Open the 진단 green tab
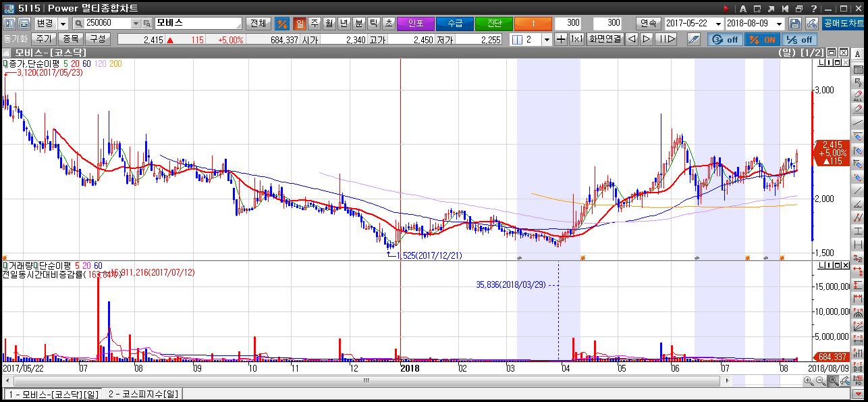 (493, 23)
